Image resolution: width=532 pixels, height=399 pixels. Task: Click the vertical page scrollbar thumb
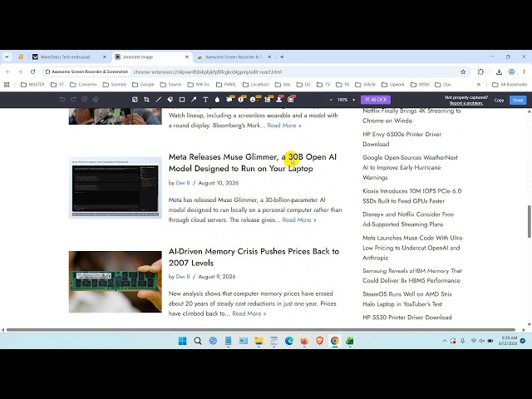pos(530,222)
